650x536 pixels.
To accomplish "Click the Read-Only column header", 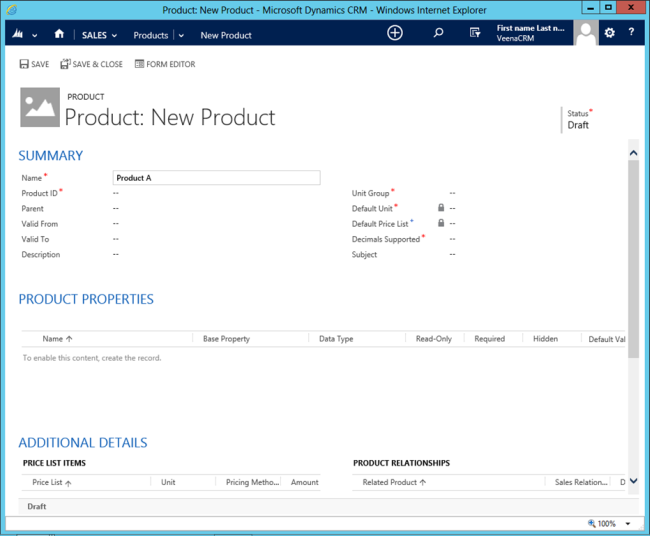I will tap(434, 339).
